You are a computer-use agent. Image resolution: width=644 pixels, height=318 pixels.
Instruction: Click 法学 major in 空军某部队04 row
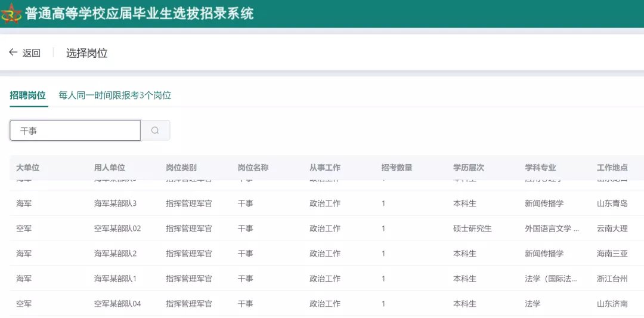[x=532, y=304]
